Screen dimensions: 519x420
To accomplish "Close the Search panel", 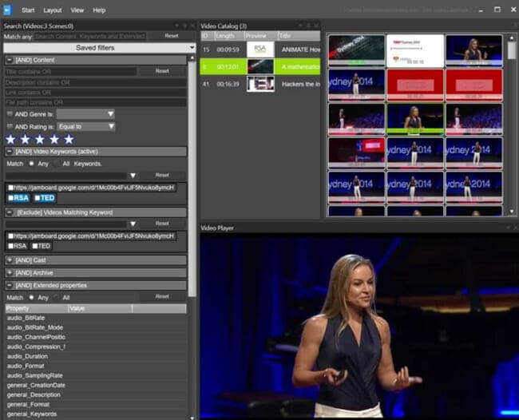I will click(x=193, y=26).
